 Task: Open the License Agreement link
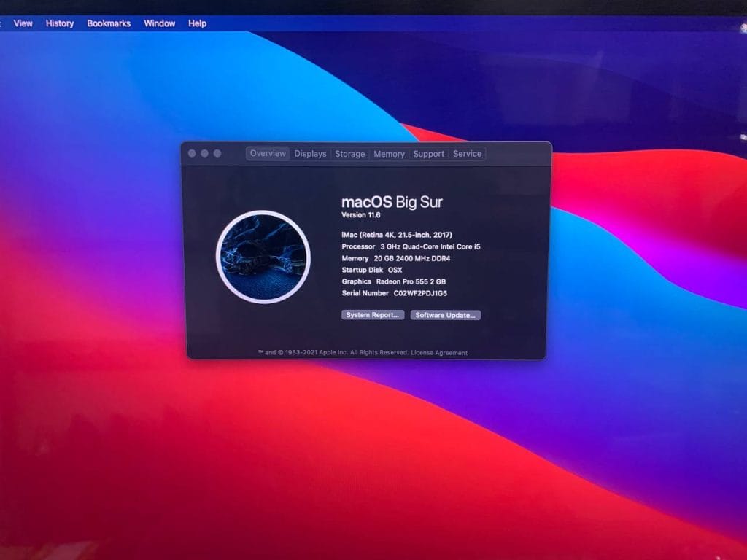tap(439, 353)
